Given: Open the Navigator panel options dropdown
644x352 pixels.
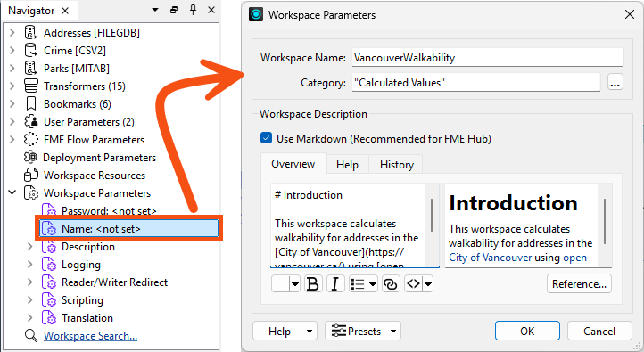Looking at the screenshot, I should pyautogui.click(x=155, y=10).
